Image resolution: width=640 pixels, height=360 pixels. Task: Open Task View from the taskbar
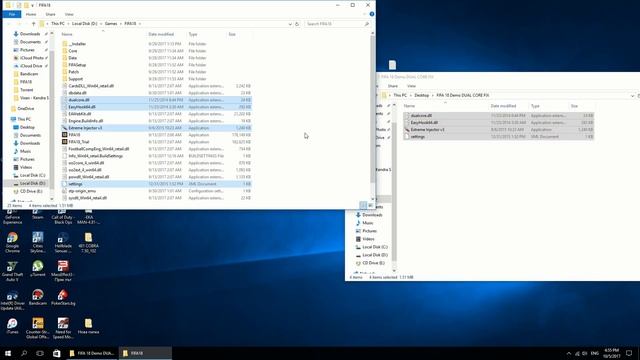coord(40,353)
